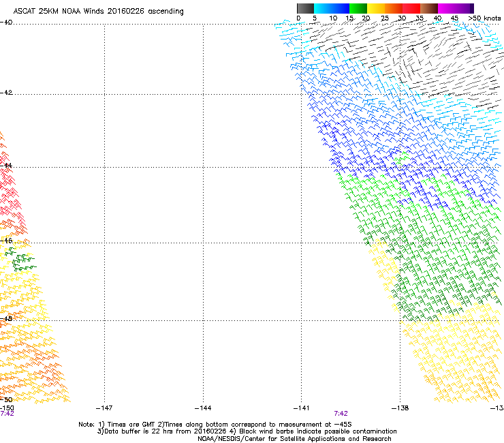The height and width of the screenshot is (443, 504).
Task: Click the 7:42 time near the -141 label
Action: click(x=341, y=414)
